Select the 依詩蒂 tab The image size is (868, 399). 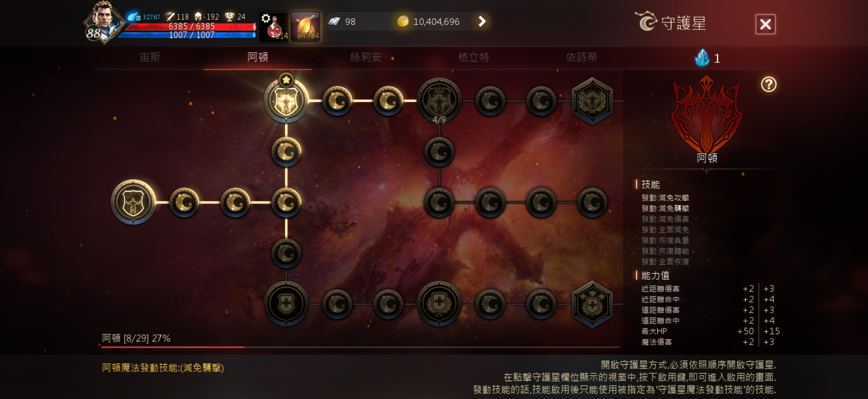click(581, 57)
